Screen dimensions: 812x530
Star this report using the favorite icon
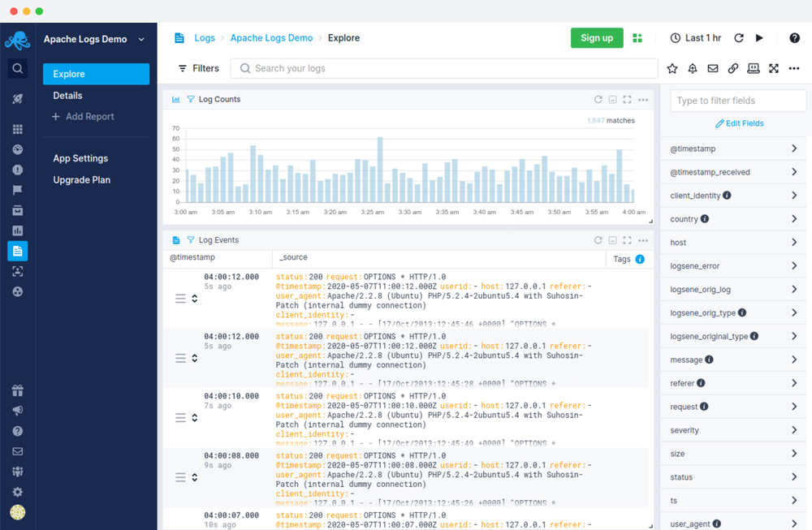[x=672, y=69]
